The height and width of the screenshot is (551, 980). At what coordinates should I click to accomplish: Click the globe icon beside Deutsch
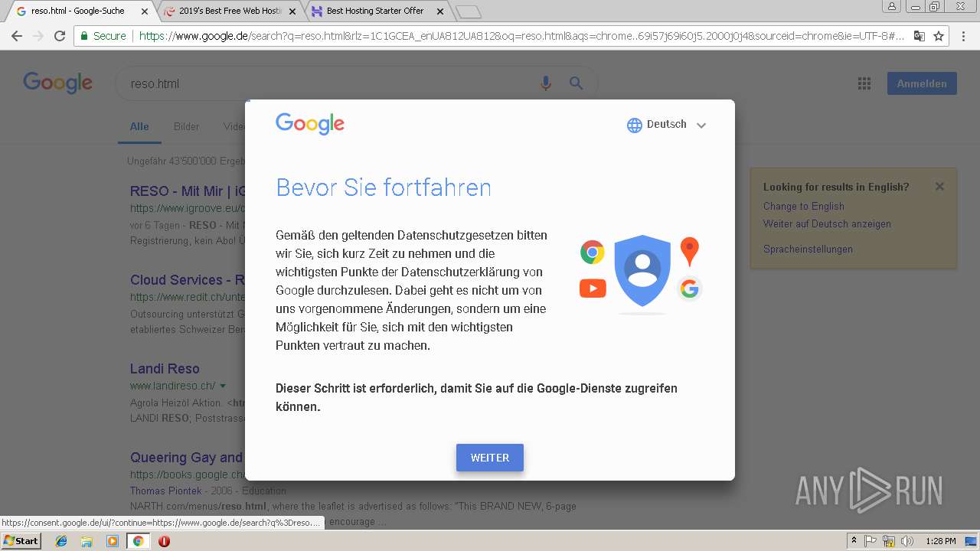point(635,126)
